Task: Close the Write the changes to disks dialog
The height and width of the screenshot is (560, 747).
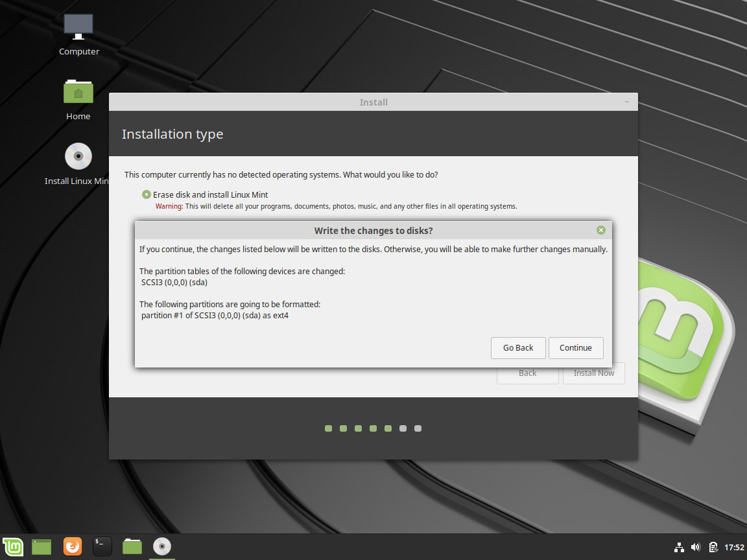Action: 600,230
